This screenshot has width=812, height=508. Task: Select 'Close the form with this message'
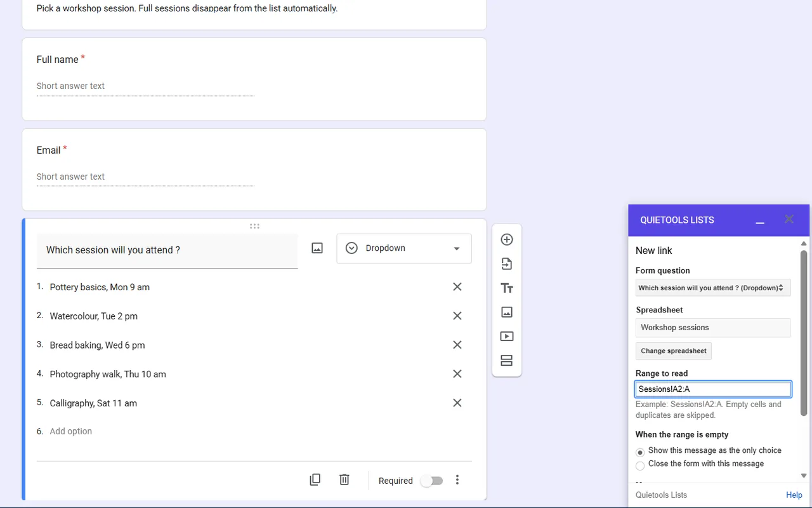coord(640,465)
